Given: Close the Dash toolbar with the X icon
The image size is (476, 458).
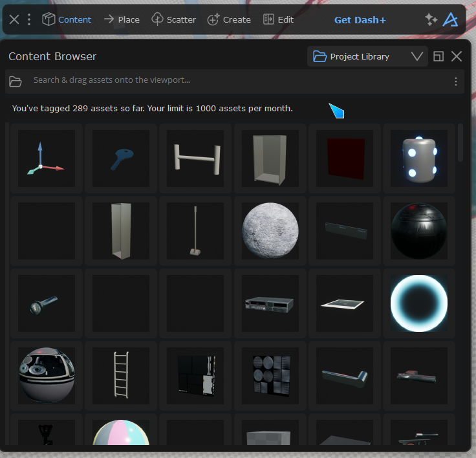Looking at the screenshot, I should [x=14, y=20].
